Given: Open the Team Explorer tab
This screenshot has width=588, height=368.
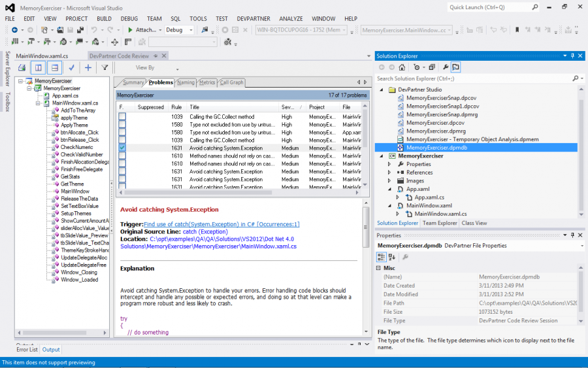Looking at the screenshot, I should click(x=440, y=223).
